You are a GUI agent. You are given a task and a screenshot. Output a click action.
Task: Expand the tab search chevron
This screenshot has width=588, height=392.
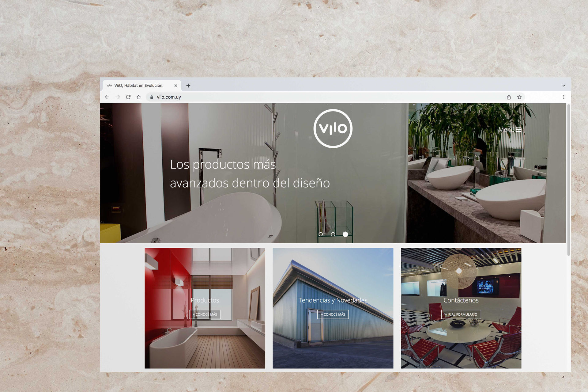(563, 86)
